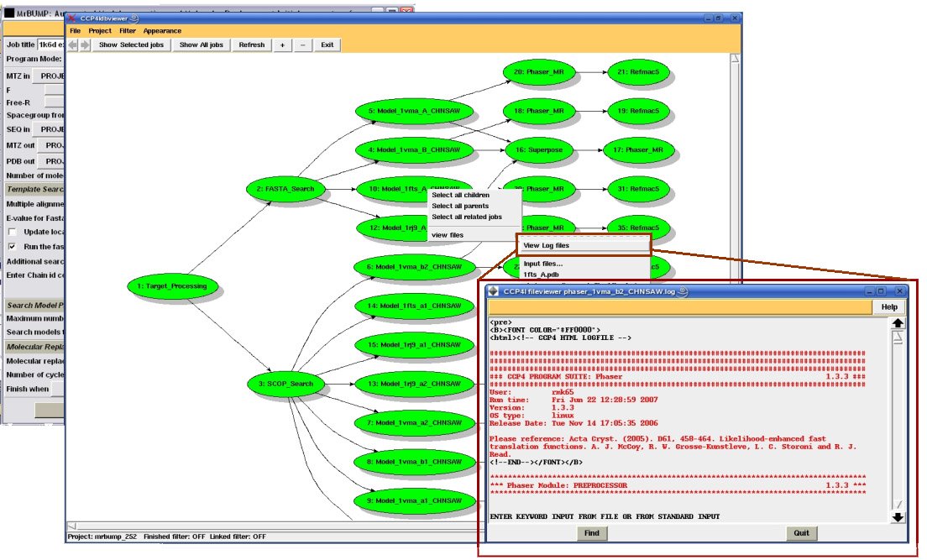Zoom out with the minus toolbar button
Viewport: 927px width, 560px height.
pyautogui.click(x=302, y=45)
